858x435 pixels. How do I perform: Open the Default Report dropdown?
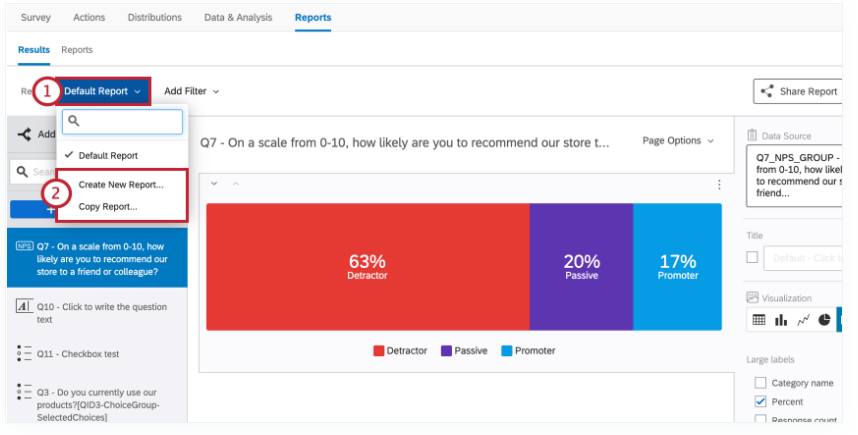point(103,91)
